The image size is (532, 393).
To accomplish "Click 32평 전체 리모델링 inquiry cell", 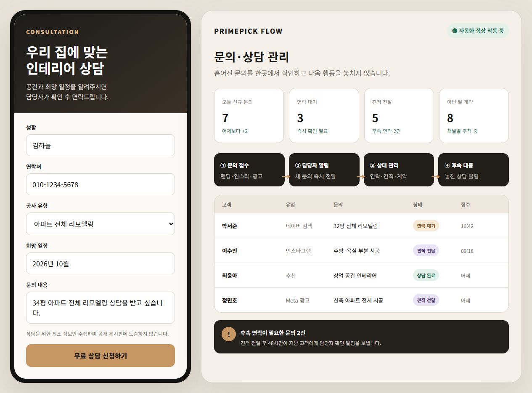I will 355,226.
